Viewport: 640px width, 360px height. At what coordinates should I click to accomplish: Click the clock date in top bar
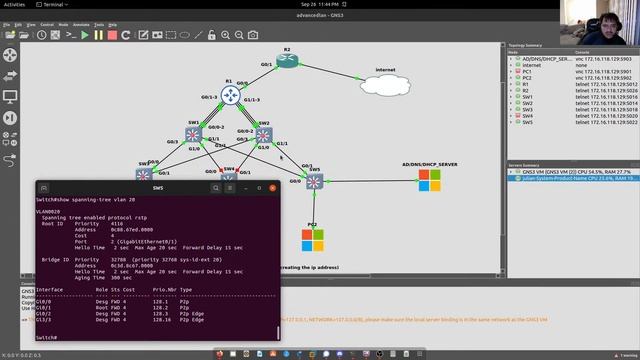[x=320, y=4]
